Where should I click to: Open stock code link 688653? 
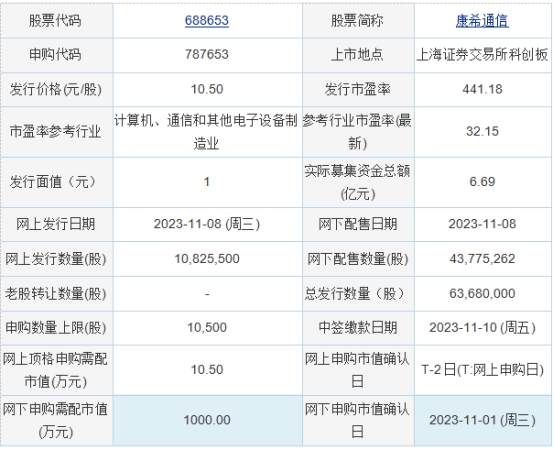tap(207, 20)
